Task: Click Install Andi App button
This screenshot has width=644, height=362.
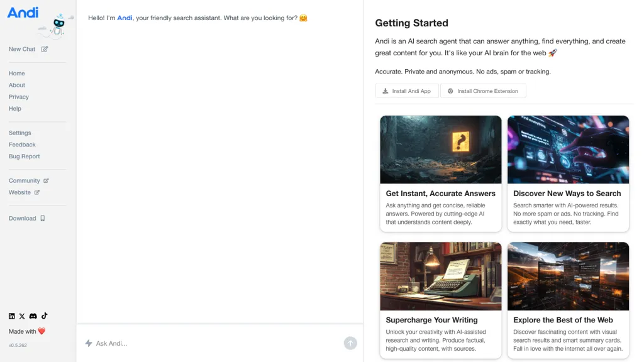Action: (x=406, y=91)
